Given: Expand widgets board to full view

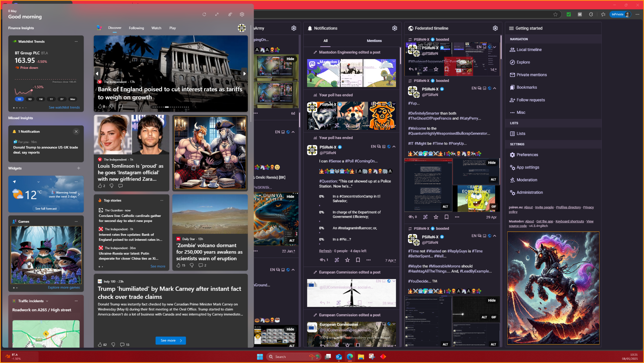Looking at the screenshot, I should click(217, 14).
